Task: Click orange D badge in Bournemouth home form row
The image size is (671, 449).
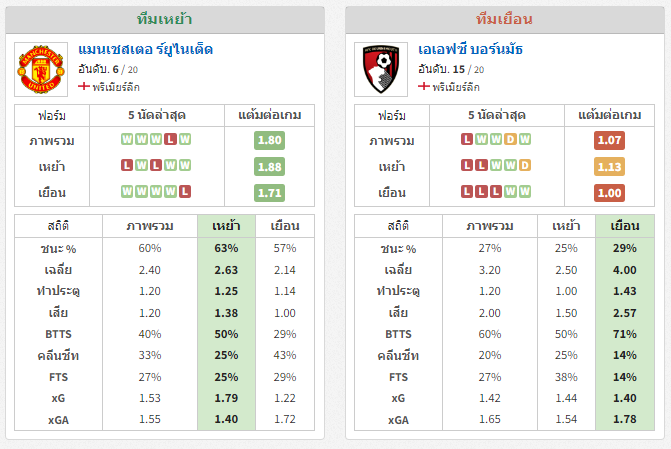Action: 525,165
